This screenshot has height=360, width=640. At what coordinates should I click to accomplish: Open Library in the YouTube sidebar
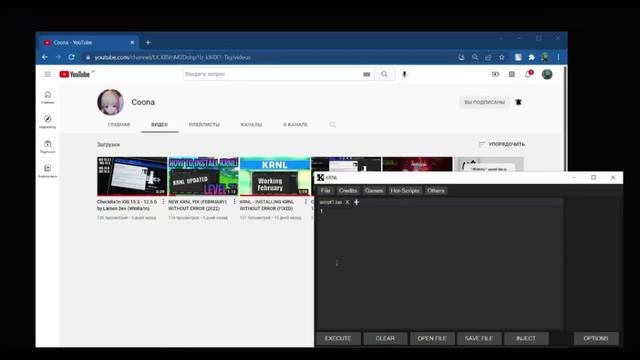click(x=48, y=171)
